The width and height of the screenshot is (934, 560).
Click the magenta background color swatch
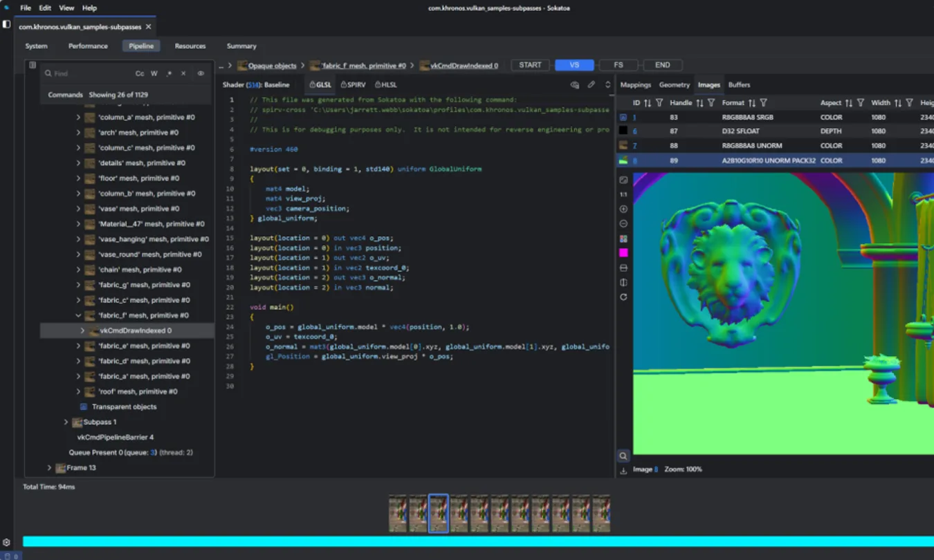(623, 253)
